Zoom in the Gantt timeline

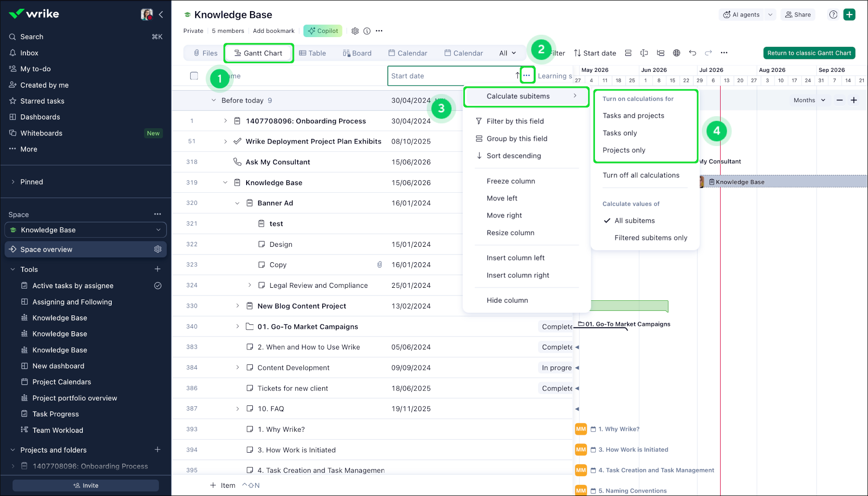[x=854, y=100]
